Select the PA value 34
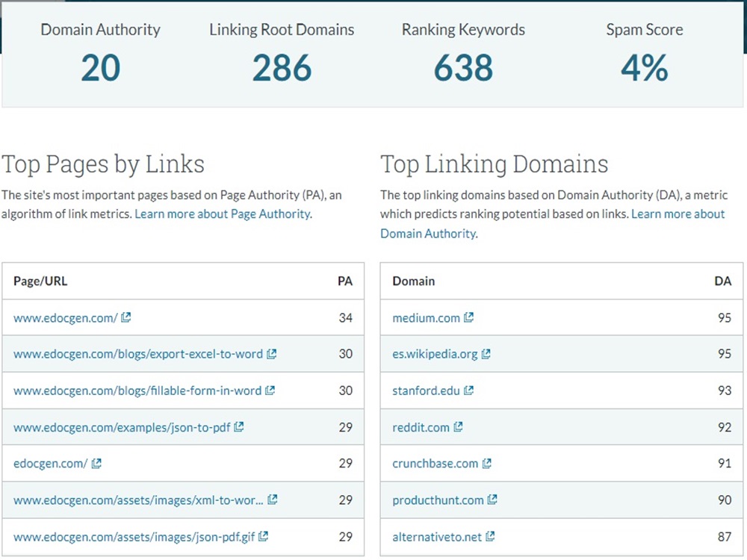The height and width of the screenshot is (560, 747). (345, 317)
